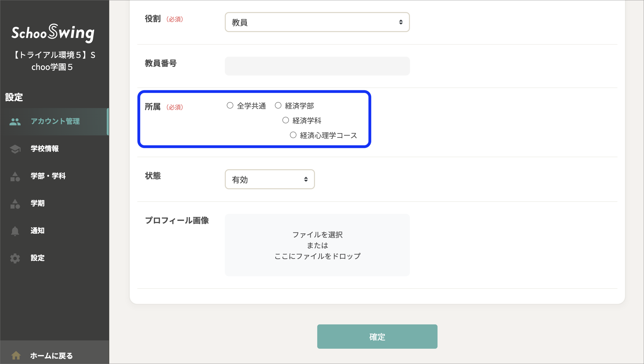
Task: Select the アカウント管理 people icon in sidebar
Action: tap(15, 122)
